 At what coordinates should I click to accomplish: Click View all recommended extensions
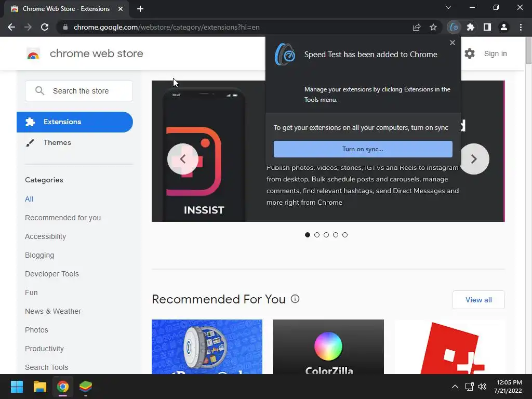tap(478, 300)
